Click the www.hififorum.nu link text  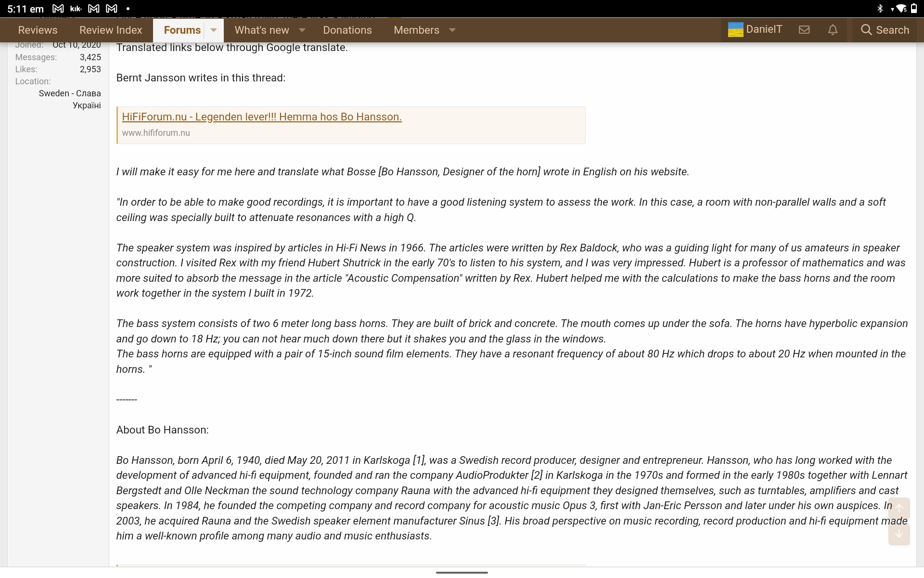[x=156, y=133]
